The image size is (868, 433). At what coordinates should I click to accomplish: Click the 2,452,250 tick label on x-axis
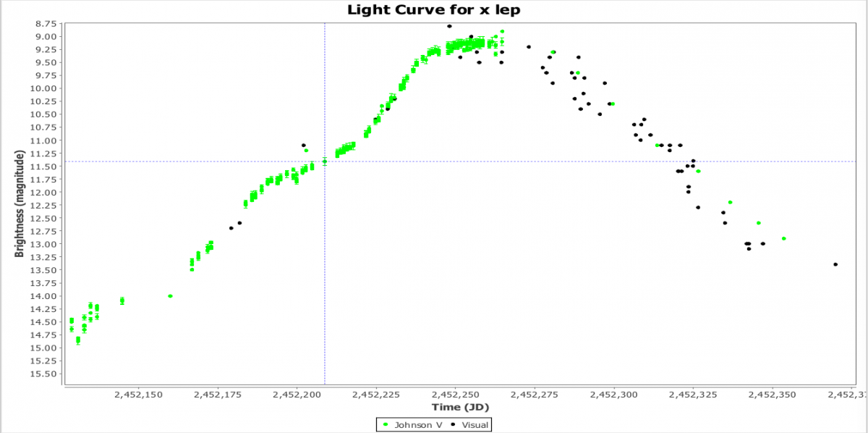point(456,395)
